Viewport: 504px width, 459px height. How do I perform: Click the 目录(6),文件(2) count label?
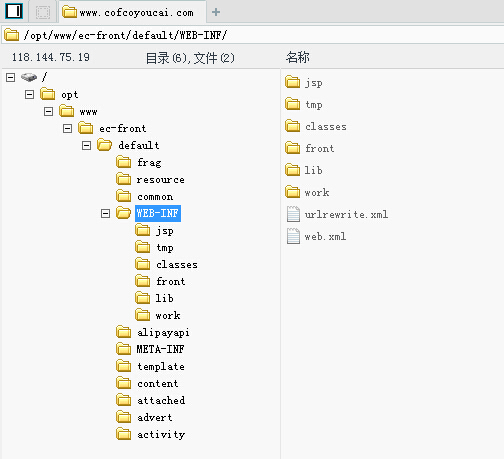point(190,58)
